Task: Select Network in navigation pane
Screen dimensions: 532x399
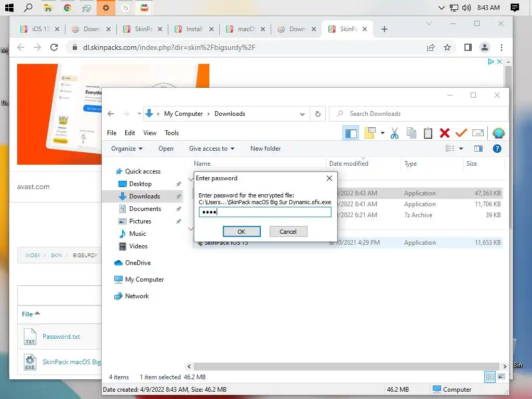Action: click(137, 296)
